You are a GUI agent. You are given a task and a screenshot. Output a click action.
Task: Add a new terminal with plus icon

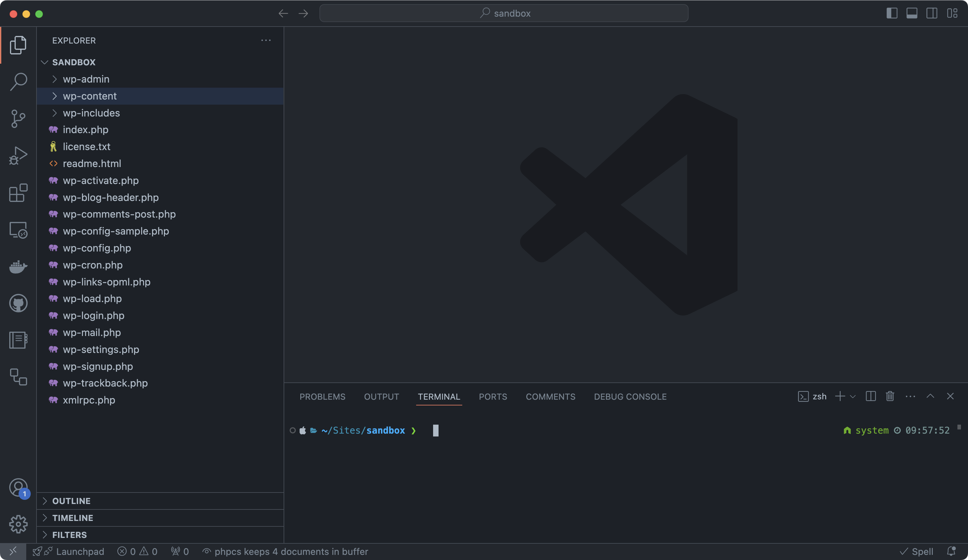point(840,396)
